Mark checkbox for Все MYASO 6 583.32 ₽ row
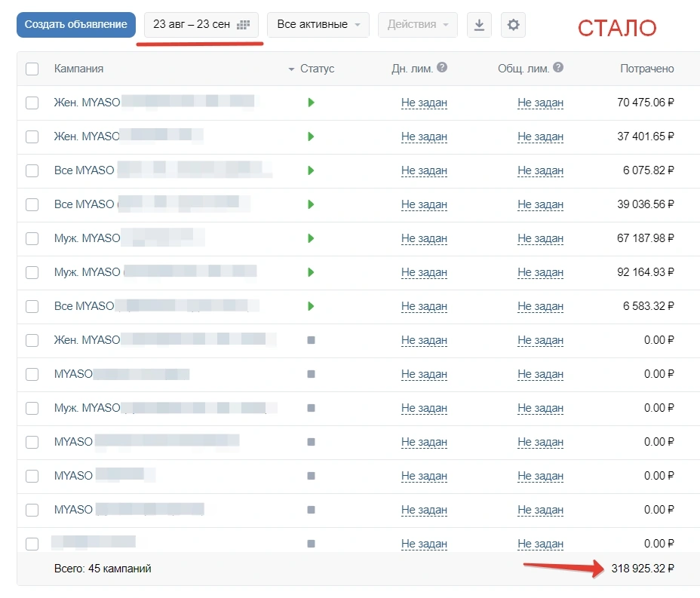Screen dimensions: 700x598 [32, 306]
